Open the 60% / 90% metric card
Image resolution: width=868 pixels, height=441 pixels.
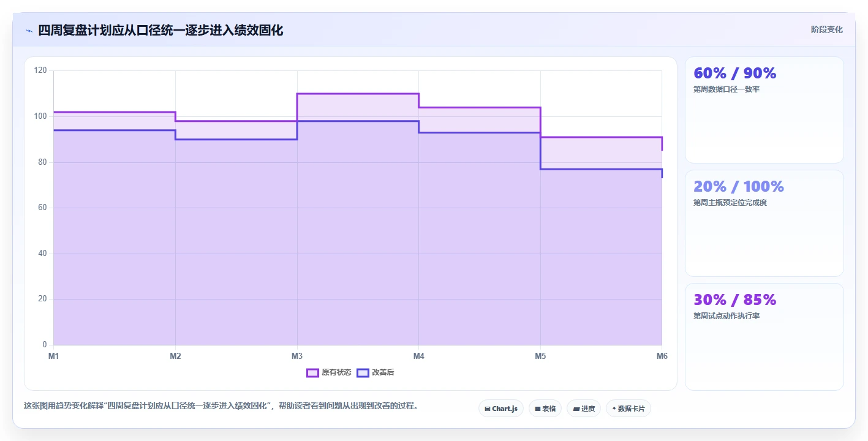[764, 110]
